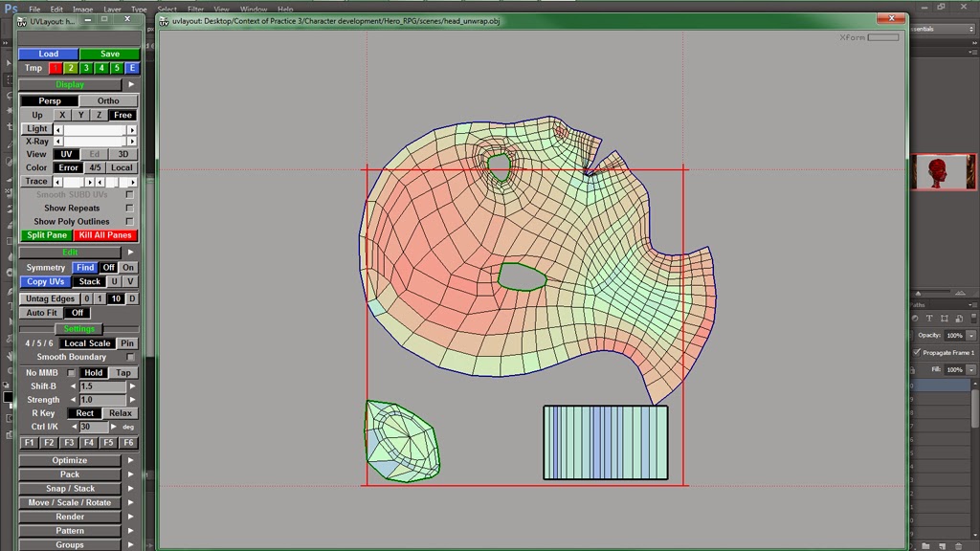Click the red Kill All Panes button
Image resolution: width=980 pixels, height=551 pixels.
point(107,234)
